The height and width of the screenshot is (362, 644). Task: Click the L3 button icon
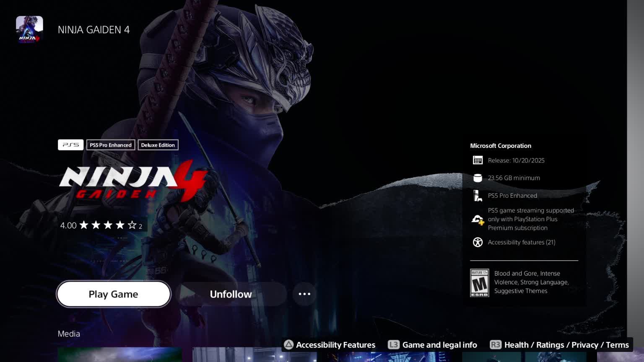pyautogui.click(x=394, y=345)
